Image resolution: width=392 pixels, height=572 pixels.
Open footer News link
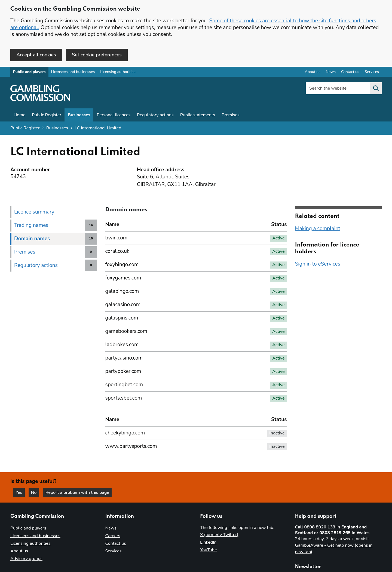pyautogui.click(x=111, y=528)
